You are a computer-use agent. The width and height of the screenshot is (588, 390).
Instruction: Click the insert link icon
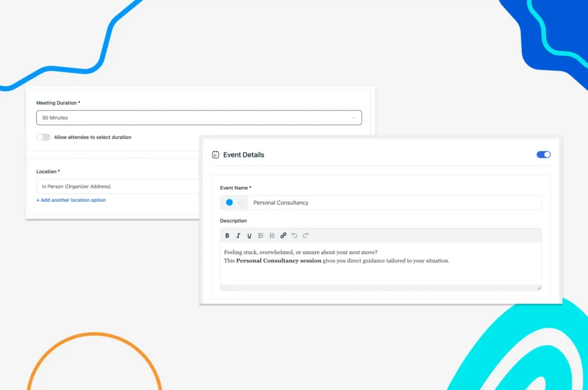(x=283, y=236)
